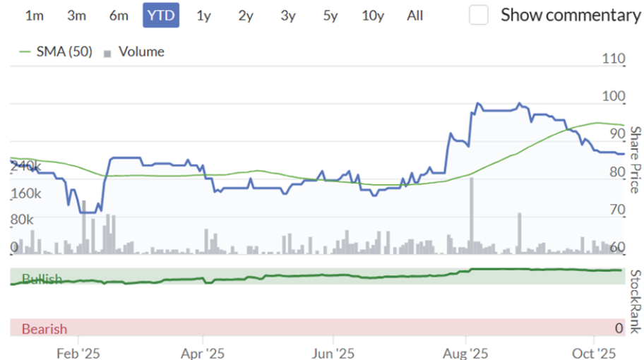
Task: Click the Aug '25 axis label
Action: (466, 351)
